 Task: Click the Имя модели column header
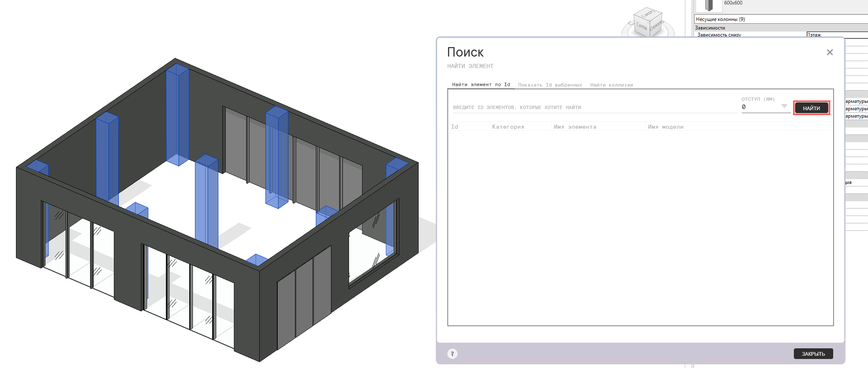[666, 127]
